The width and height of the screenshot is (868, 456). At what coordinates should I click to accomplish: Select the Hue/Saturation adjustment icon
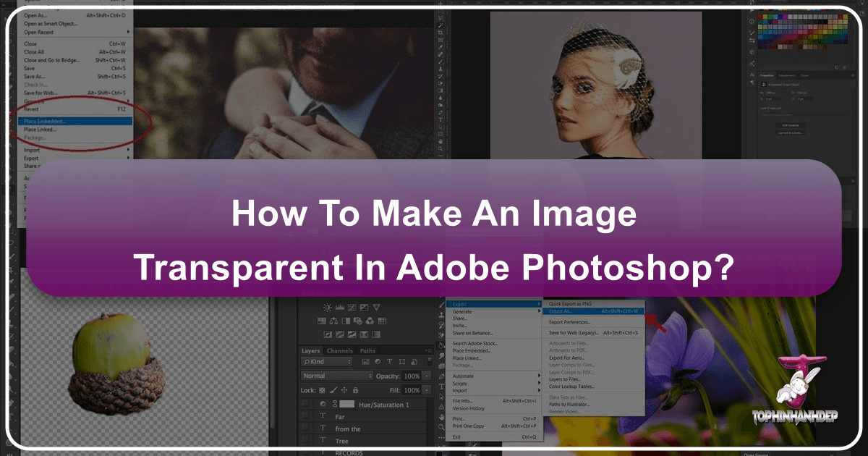(320, 321)
